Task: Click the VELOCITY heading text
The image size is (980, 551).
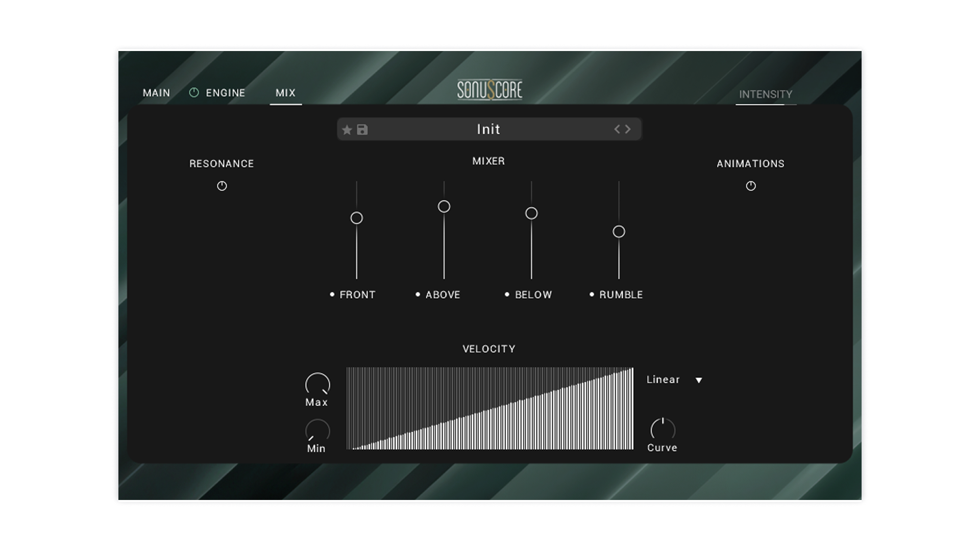Action: click(x=489, y=349)
